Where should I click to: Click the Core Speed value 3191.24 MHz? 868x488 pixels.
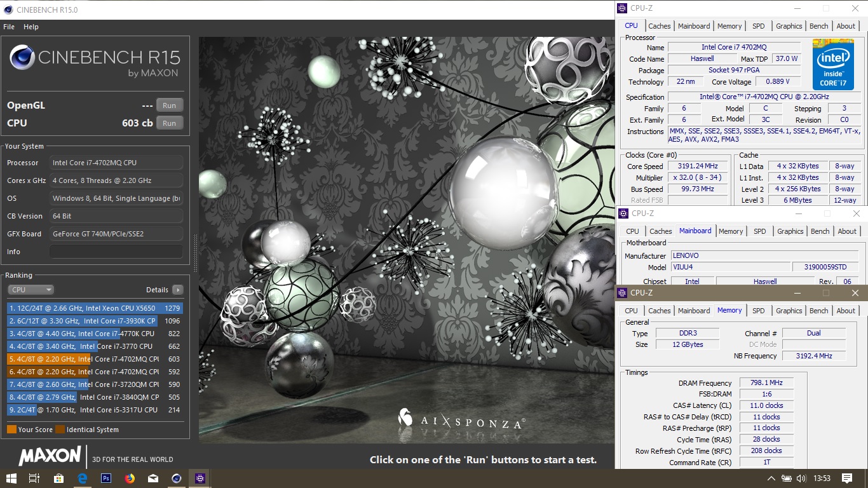pos(698,166)
